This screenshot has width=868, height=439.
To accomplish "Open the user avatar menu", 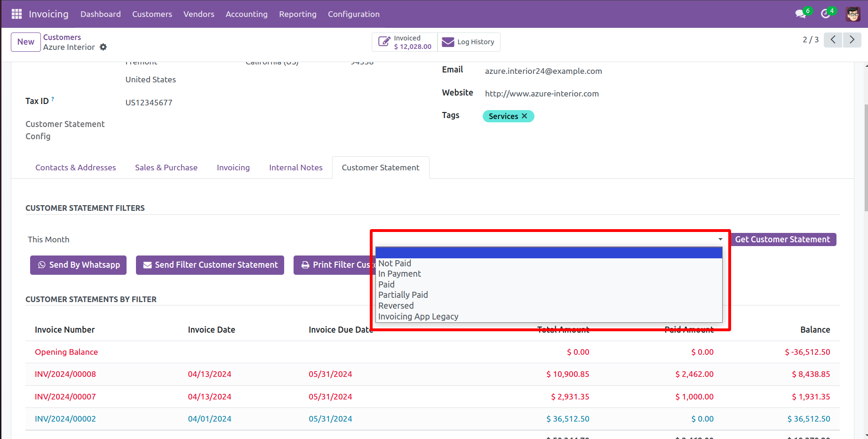I will click(x=853, y=14).
